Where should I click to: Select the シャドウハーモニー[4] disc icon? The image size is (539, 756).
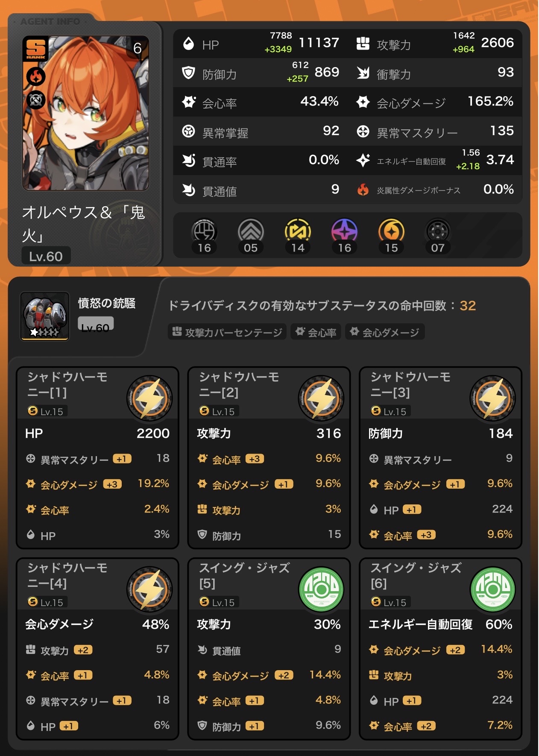(x=150, y=589)
